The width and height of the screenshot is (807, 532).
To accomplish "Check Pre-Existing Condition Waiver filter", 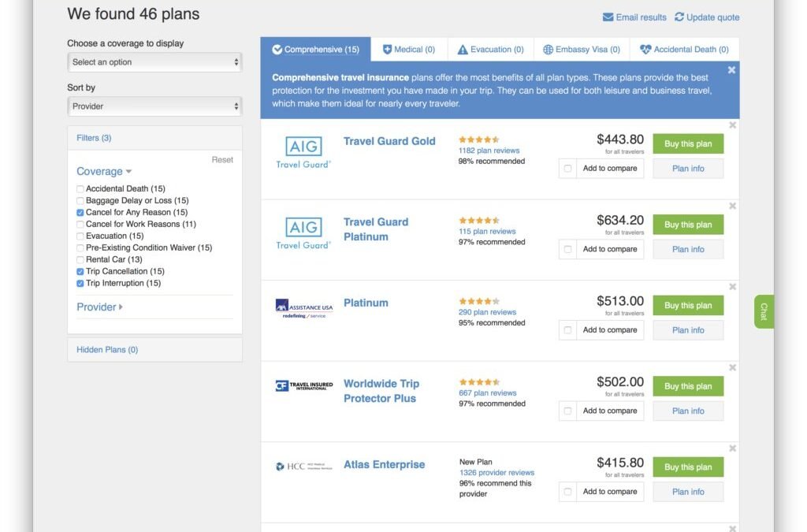I will (x=80, y=248).
